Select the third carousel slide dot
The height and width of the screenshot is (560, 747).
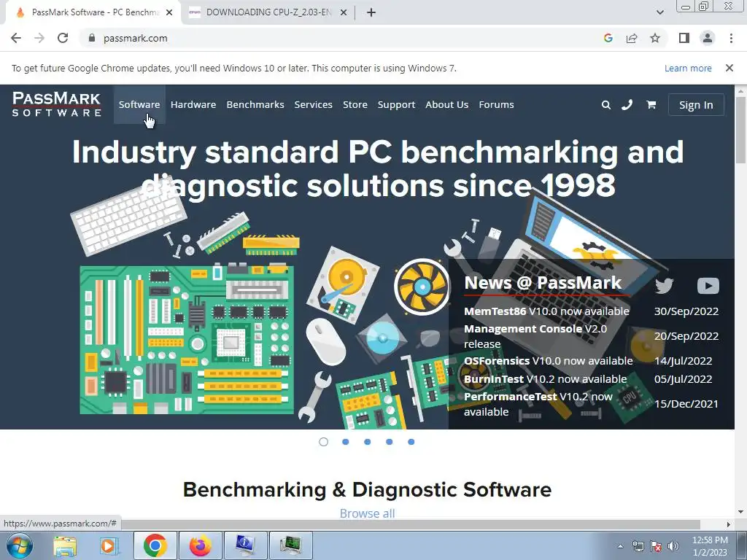368,442
